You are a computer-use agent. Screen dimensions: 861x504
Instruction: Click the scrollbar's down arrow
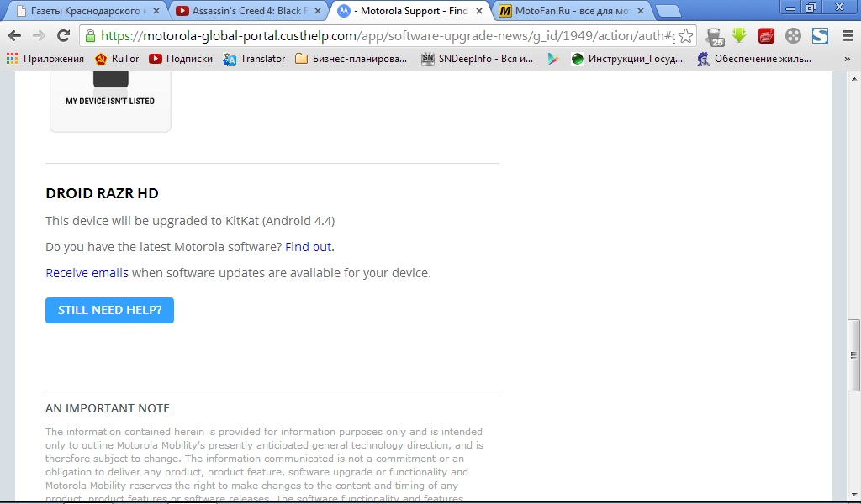click(x=854, y=496)
